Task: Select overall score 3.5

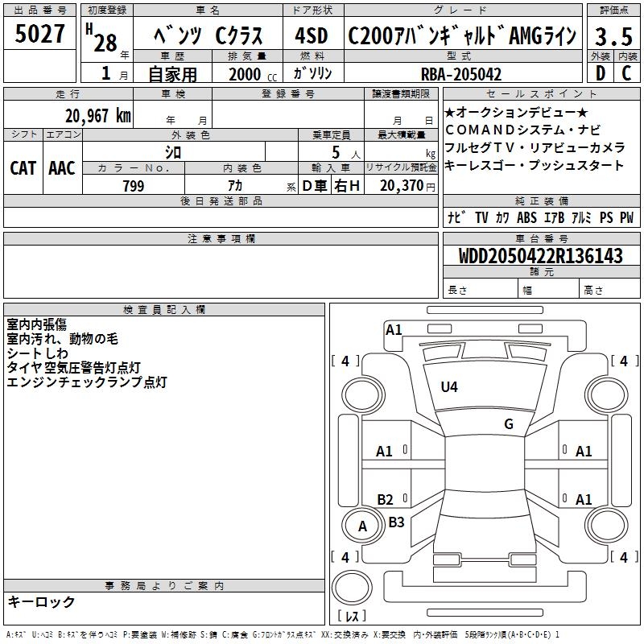Action: click(x=613, y=36)
